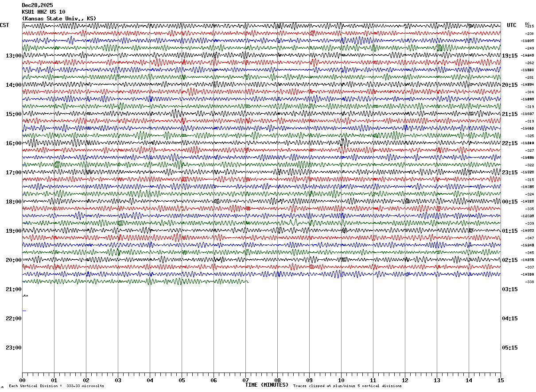Click minute tick label 13 on time axis
Viewport: 536px width, 392px height.
click(437, 380)
